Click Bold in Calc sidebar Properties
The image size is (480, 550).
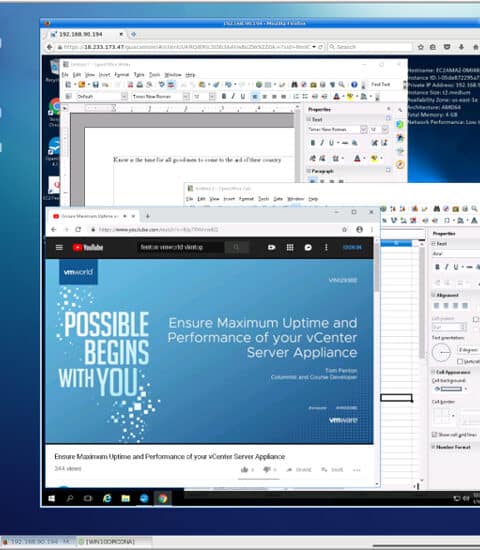pos(437,267)
